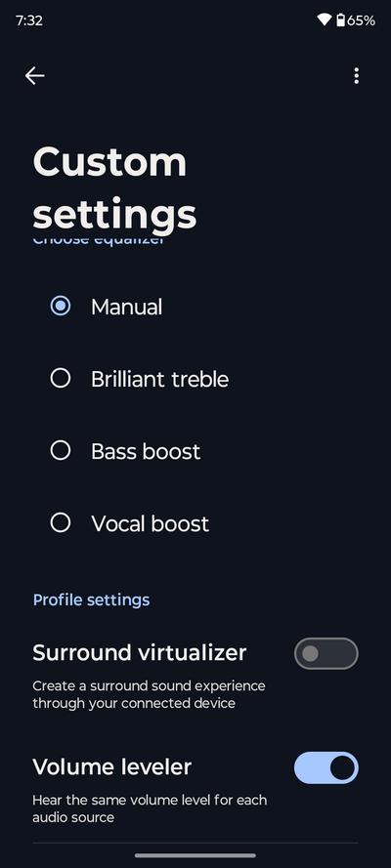Viewport: 391px width, 868px height.
Task: Tap the Volume leveler title text
Action: pyautogui.click(x=111, y=766)
